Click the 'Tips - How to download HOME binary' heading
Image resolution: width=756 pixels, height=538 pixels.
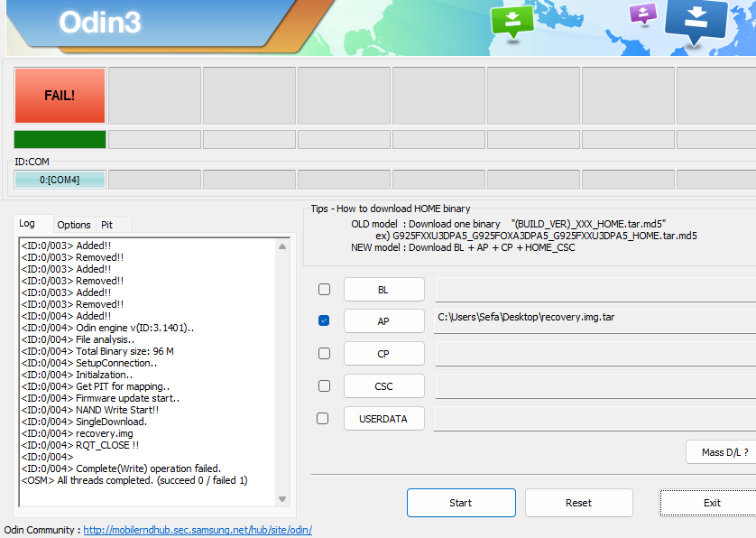point(391,209)
